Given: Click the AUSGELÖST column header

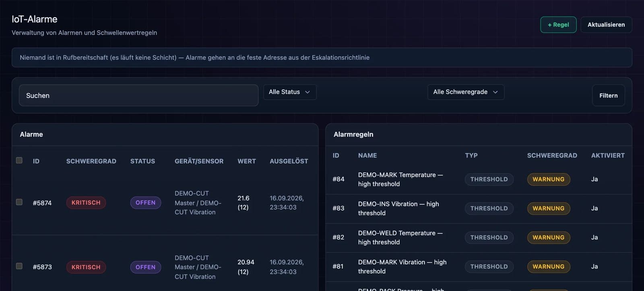Looking at the screenshot, I should click(x=289, y=161).
